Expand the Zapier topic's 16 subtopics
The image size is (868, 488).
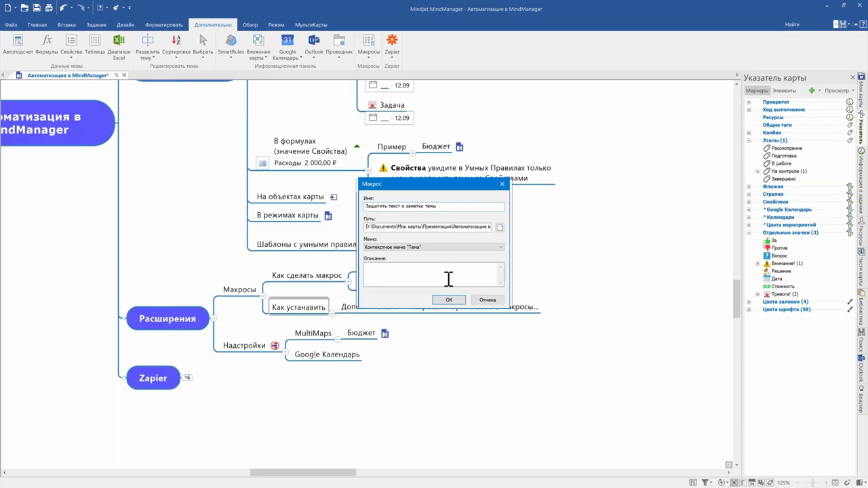(x=187, y=378)
